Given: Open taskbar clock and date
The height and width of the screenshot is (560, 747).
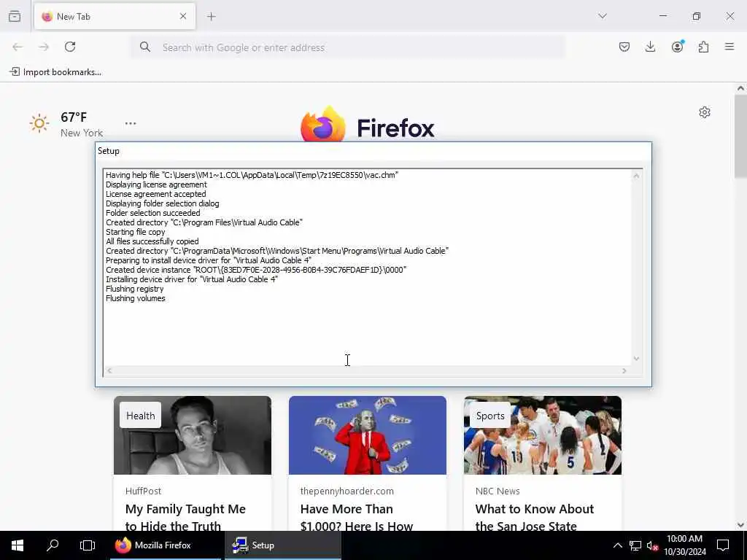Looking at the screenshot, I should pos(684,545).
